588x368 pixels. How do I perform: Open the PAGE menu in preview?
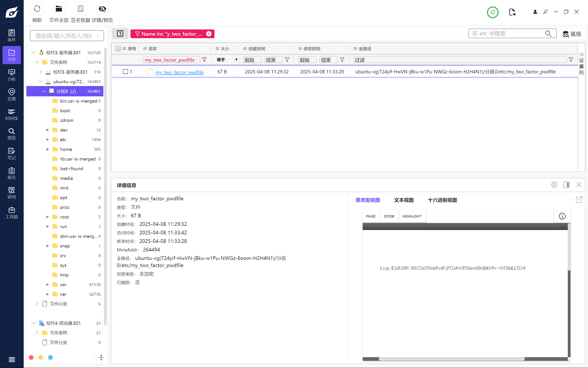point(371,216)
